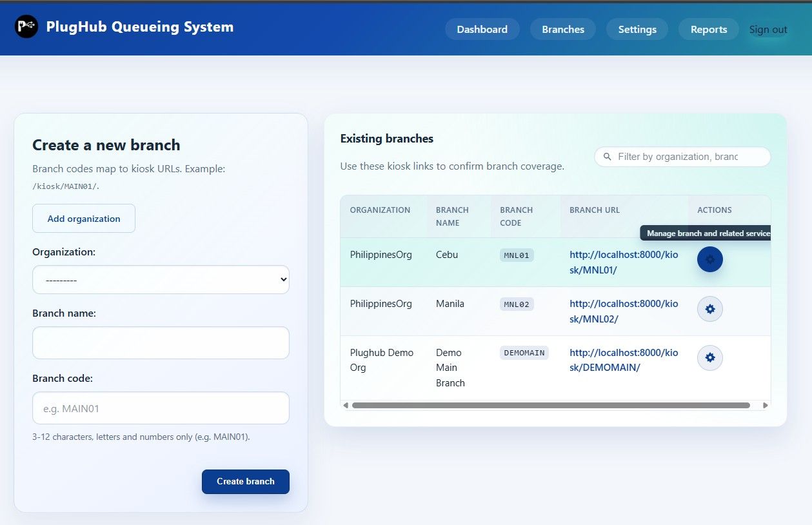
Task: Click right arrow of table scrollbar
Action: click(x=765, y=406)
